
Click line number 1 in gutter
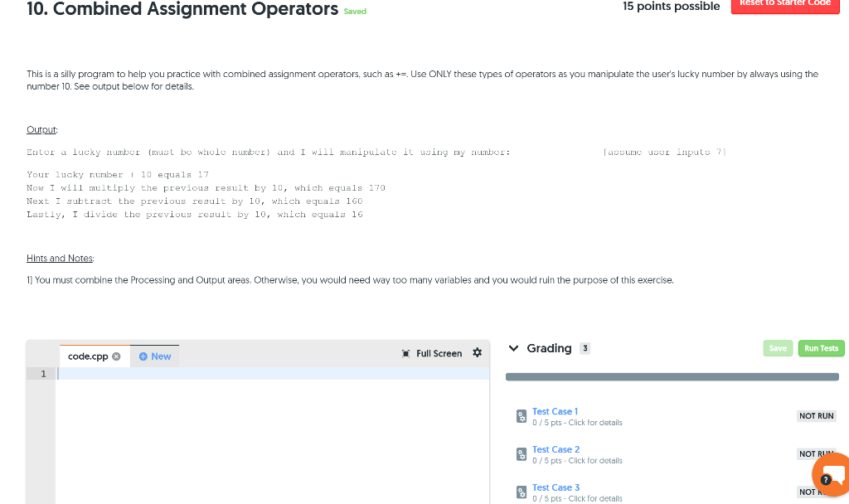tap(43, 374)
